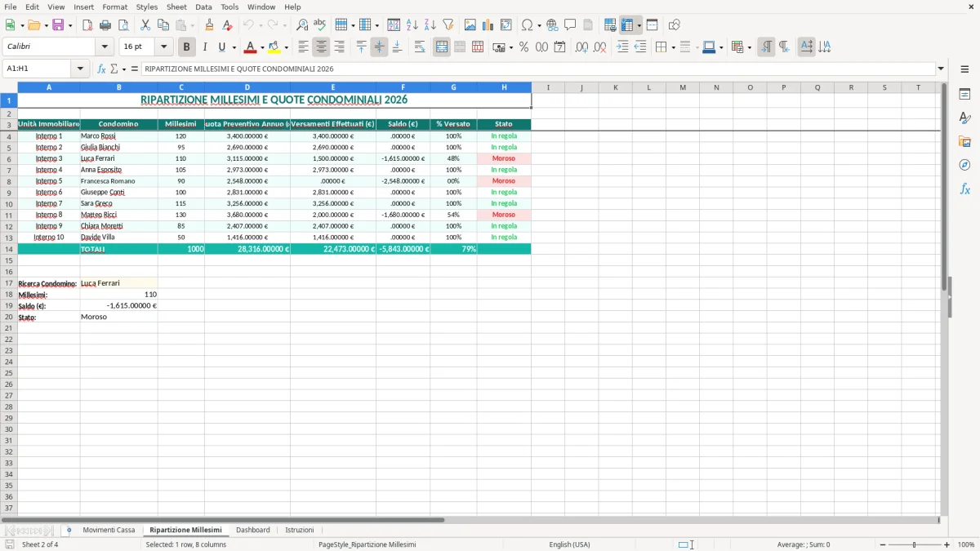Clear direct formatting
The height and width of the screenshot is (551, 980).
[227, 25]
